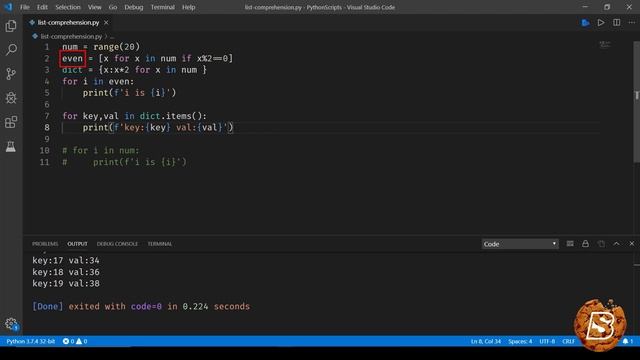Switch to the TERMINAL panel tab
The width and height of the screenshot is (640, 360).
point(160,244)
